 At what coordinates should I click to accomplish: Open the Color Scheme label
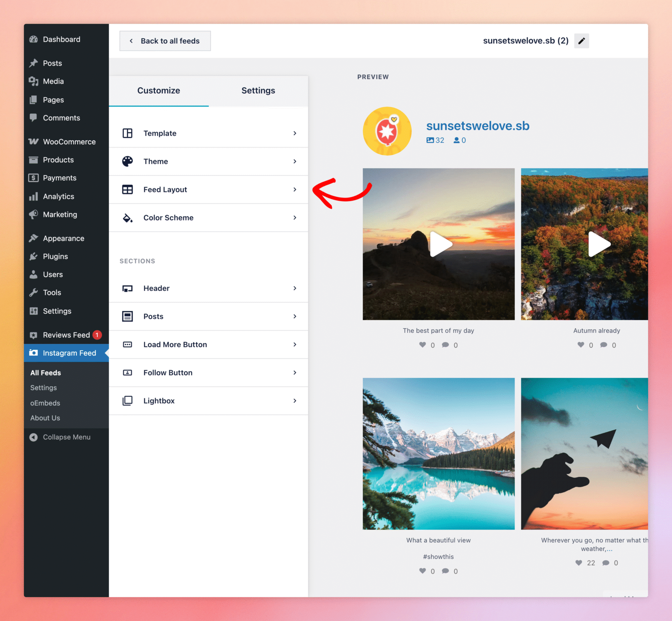[169, 218]
